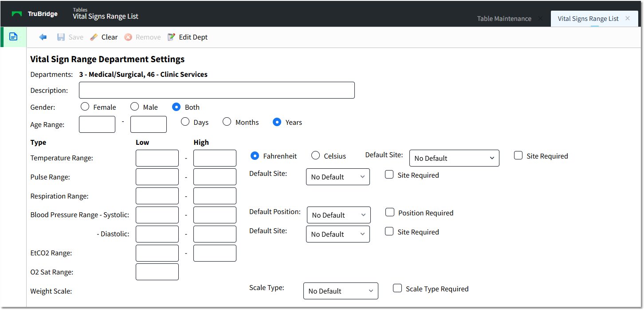The width and height of the screenshot is (644, 310).
Task: Open the blood pressure Default Site dropdown
Action: pos(338,234)
